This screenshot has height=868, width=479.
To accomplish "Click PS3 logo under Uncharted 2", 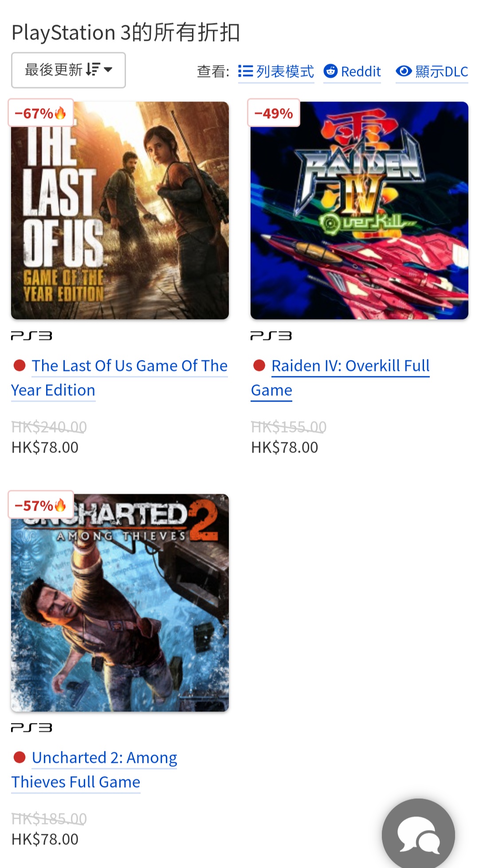I will click(x=31, y=727).
